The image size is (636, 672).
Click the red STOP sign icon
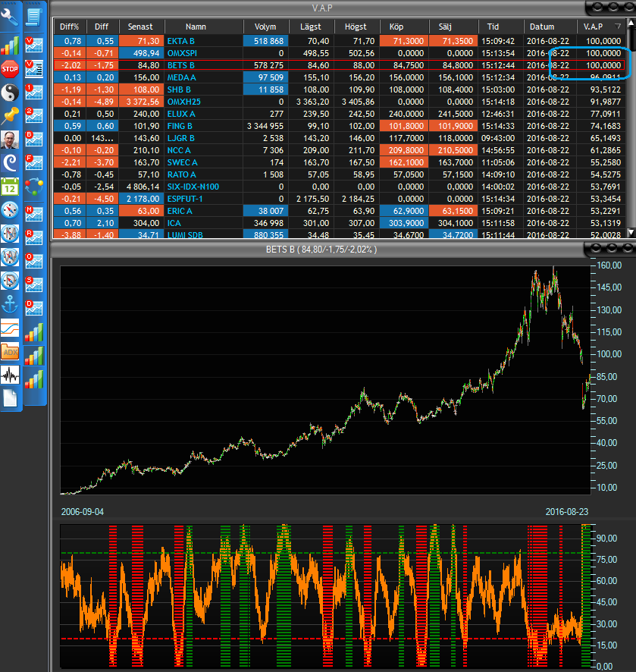click(10, 70)
